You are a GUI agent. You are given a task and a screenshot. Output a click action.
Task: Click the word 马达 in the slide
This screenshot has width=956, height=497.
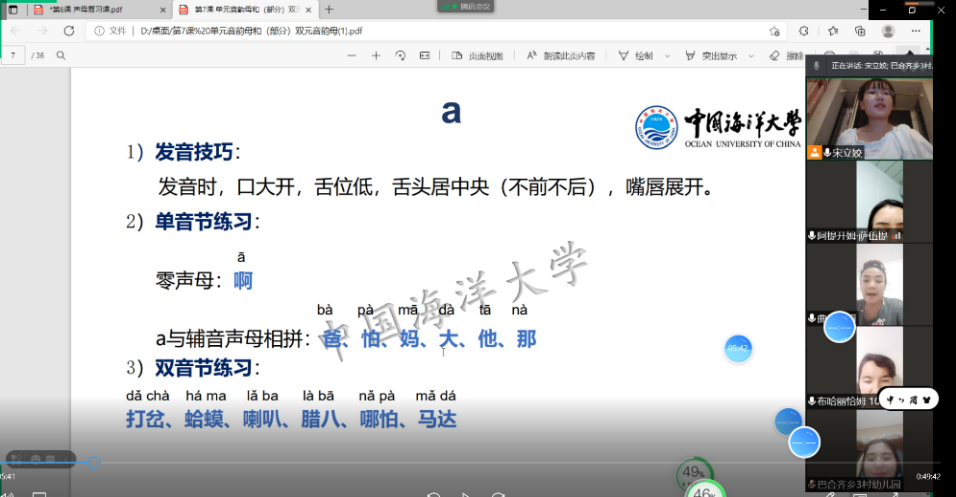point(437,420)
